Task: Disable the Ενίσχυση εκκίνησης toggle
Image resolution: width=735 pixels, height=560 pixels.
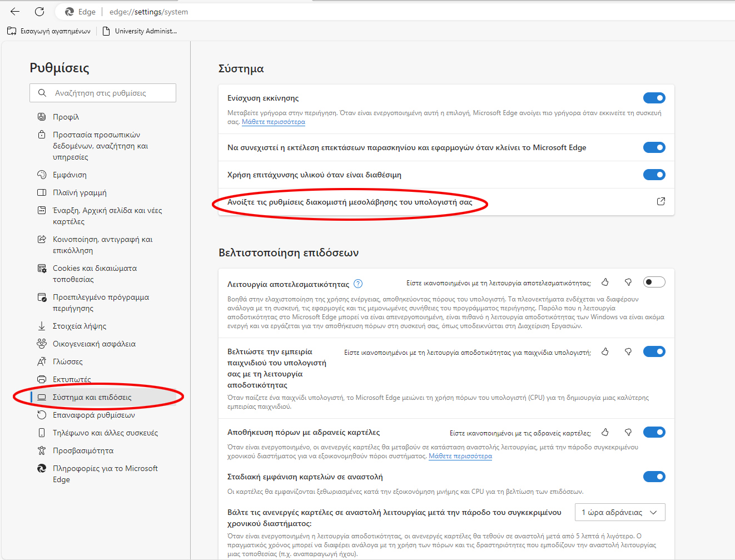Action: [654, 98]
